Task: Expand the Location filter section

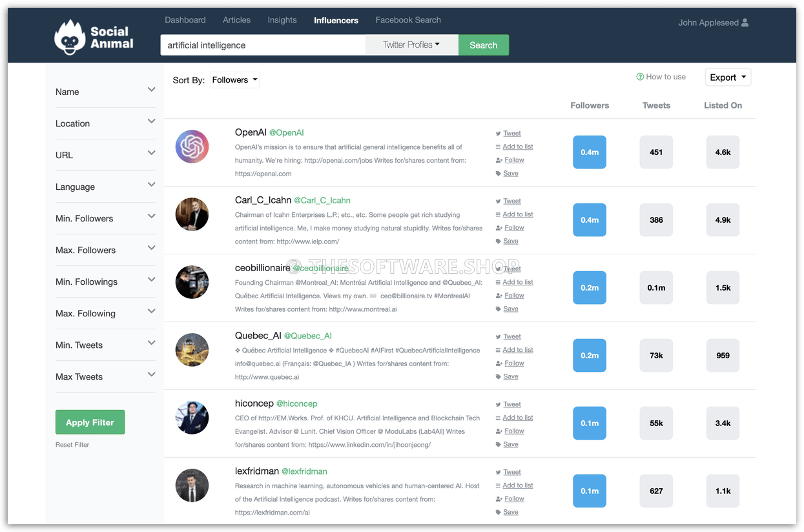Action: point(151,121)
